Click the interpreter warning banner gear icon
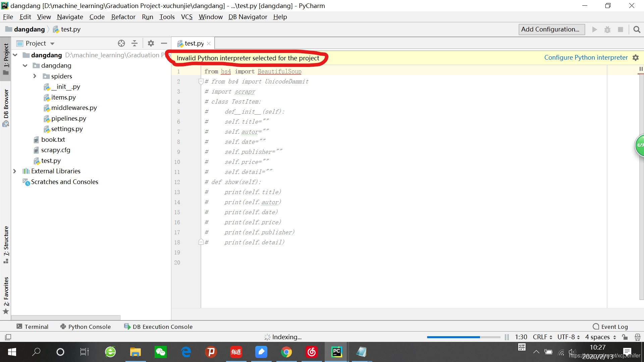Screen dimensions: 644x362 click(x=636, y=58)
